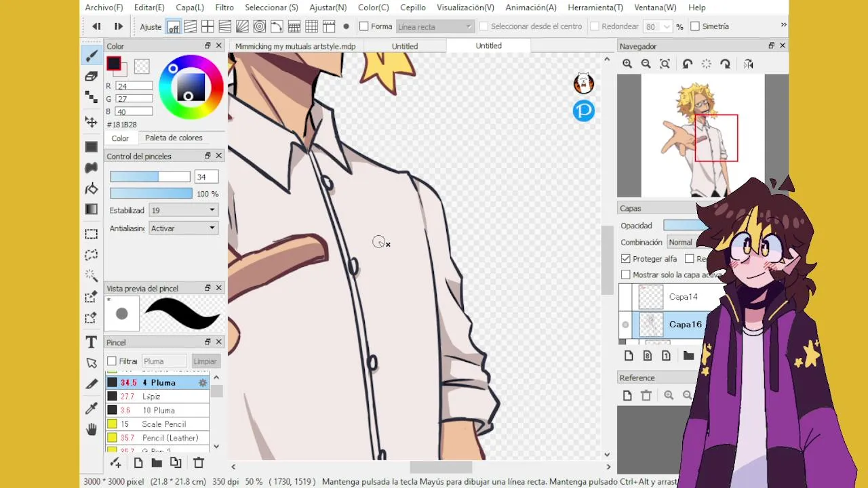Rotate the canvas right in Navegador

click(726, 64)
